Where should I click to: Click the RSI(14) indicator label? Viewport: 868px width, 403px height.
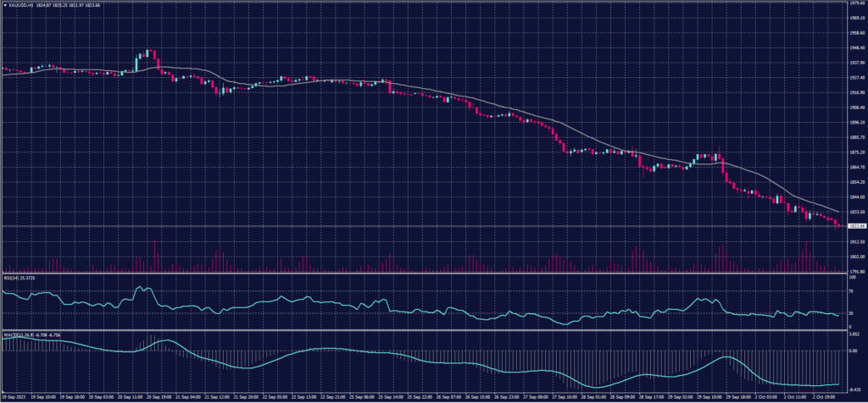(x=12, y=278)
